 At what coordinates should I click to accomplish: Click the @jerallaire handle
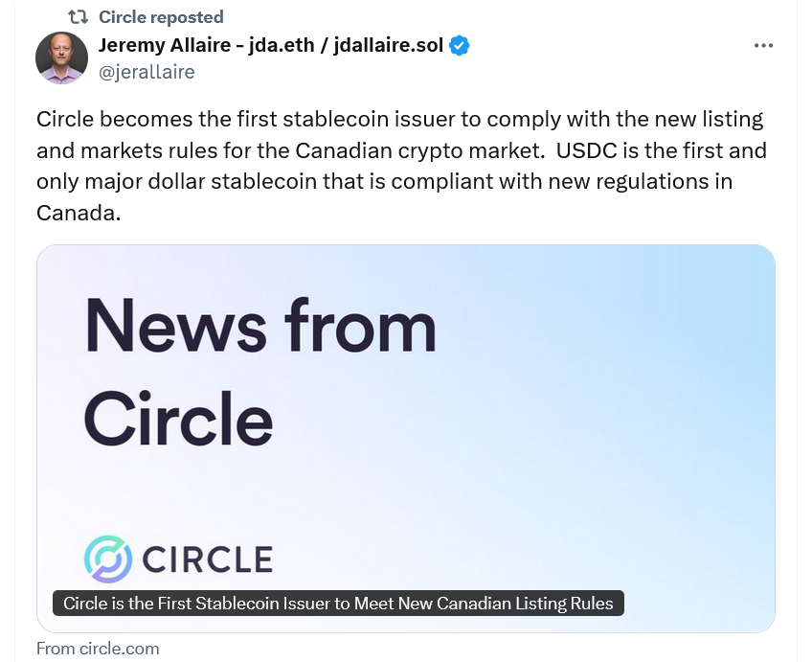coord(147,71)
